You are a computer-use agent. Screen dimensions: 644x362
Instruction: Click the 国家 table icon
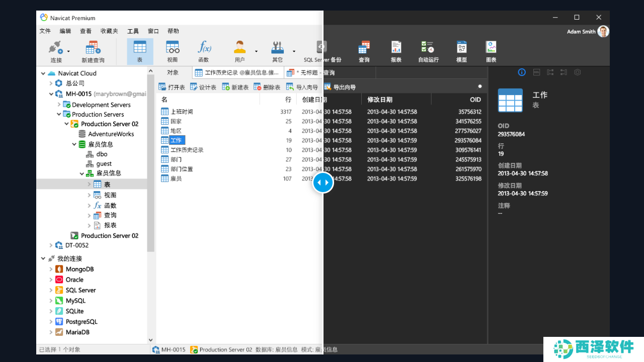click(x=165, y=121)
